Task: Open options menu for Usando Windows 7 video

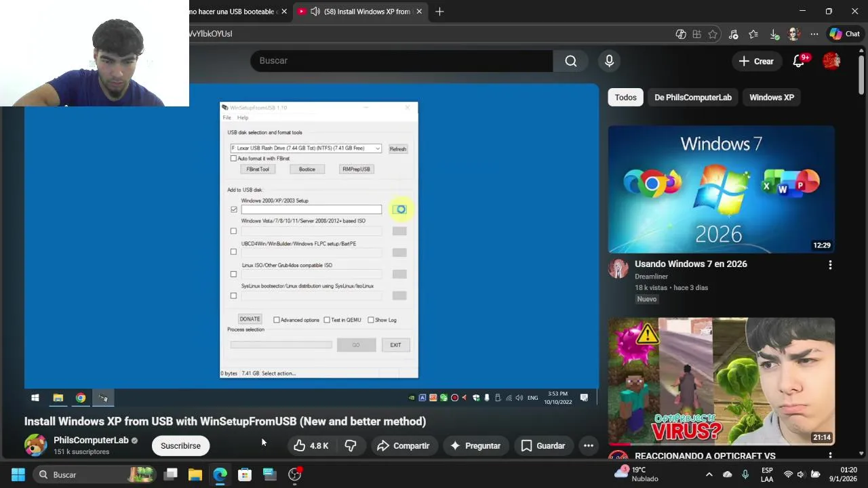Action: tap(830, 265)
